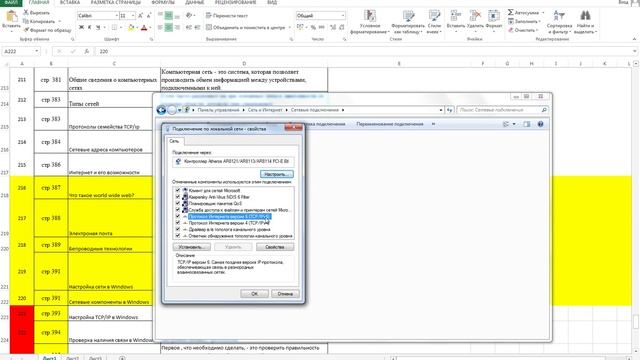Click the Decrease font size icon
Screen dimensions: 640x360
149,16
